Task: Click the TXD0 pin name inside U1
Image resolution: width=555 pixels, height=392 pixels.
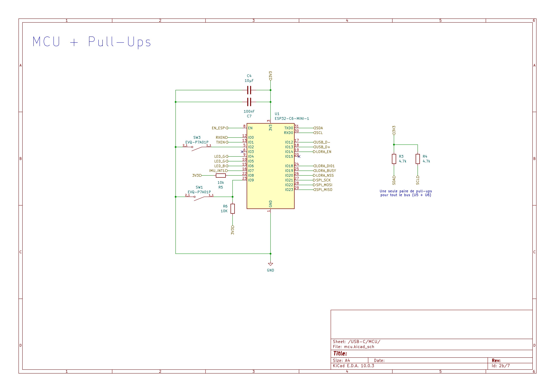Action: tap(289, 128)
